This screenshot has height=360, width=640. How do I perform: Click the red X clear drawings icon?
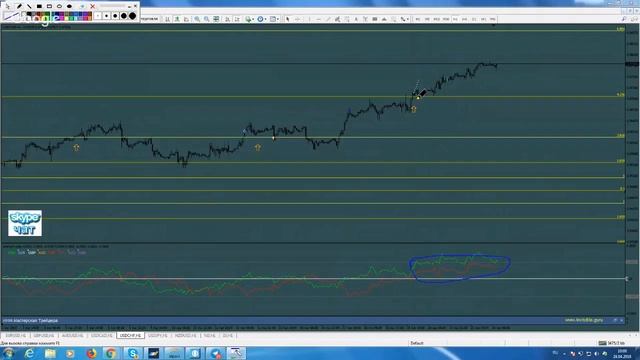(93, 7)
